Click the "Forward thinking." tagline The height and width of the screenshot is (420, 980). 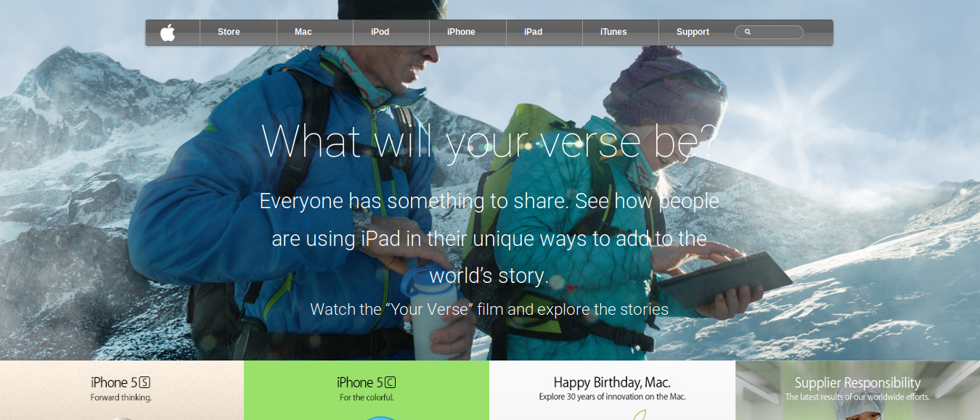click(x=121, y=398)
